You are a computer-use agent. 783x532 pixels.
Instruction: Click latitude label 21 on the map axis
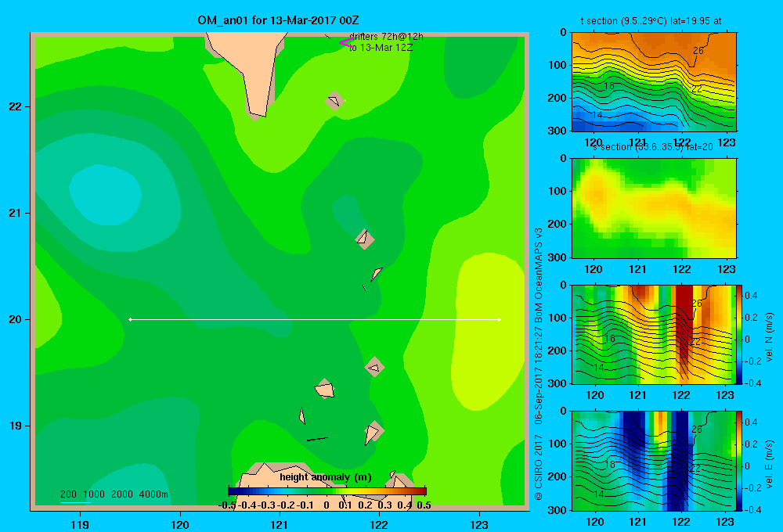pyautogui.click(x=15, y=213)
